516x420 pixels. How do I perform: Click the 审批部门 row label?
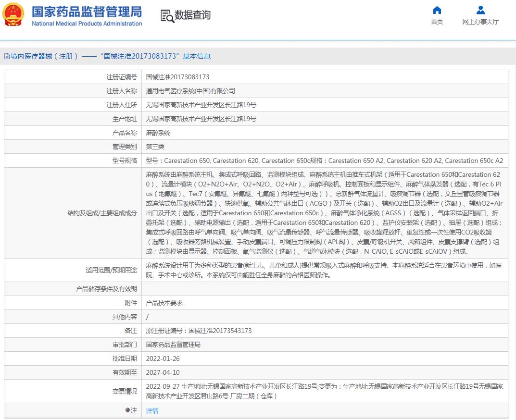125,345
